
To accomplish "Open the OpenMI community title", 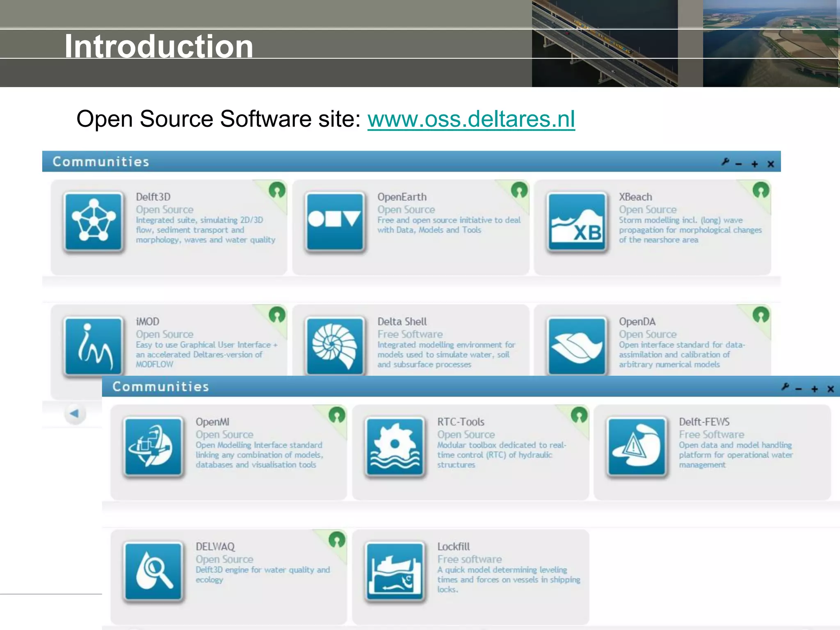I will 212,422.
